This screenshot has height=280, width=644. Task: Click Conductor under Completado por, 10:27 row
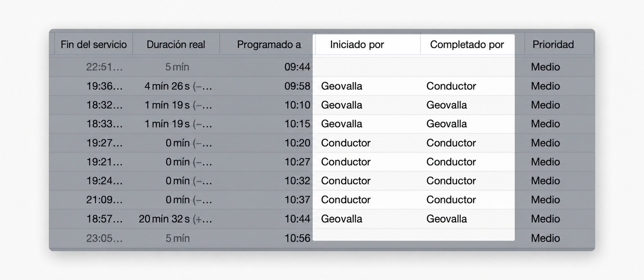(451, 162)
